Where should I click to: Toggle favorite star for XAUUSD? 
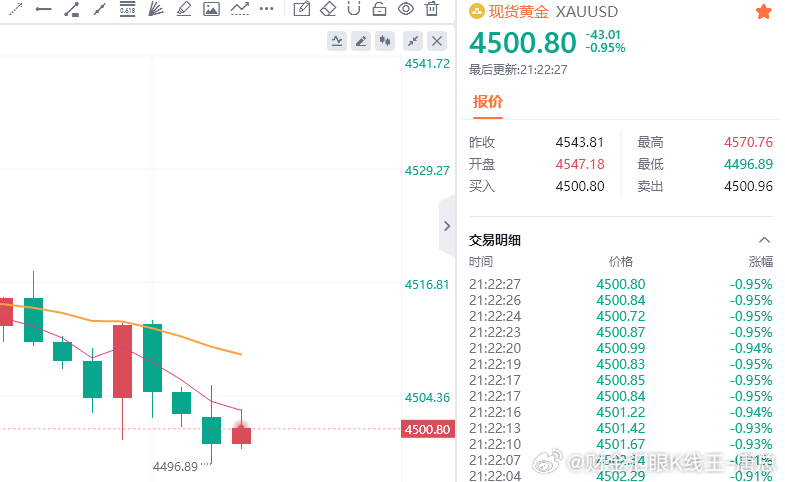tap(763, 12)
